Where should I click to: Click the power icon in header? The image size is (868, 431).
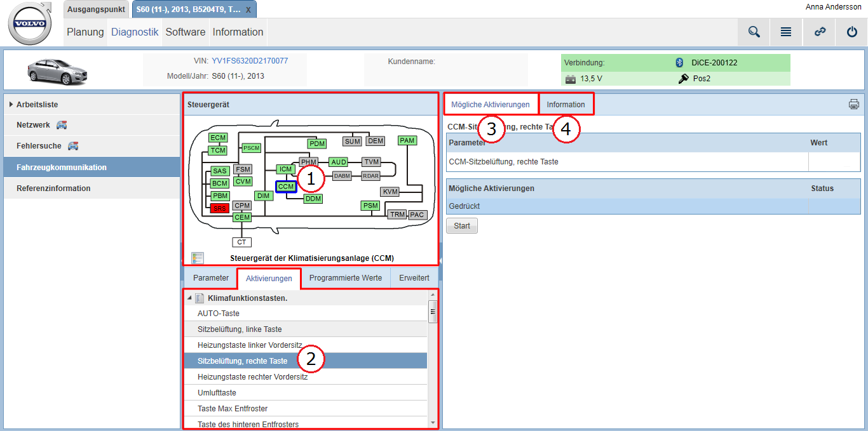pyautogui.click(x=852, y=32)
